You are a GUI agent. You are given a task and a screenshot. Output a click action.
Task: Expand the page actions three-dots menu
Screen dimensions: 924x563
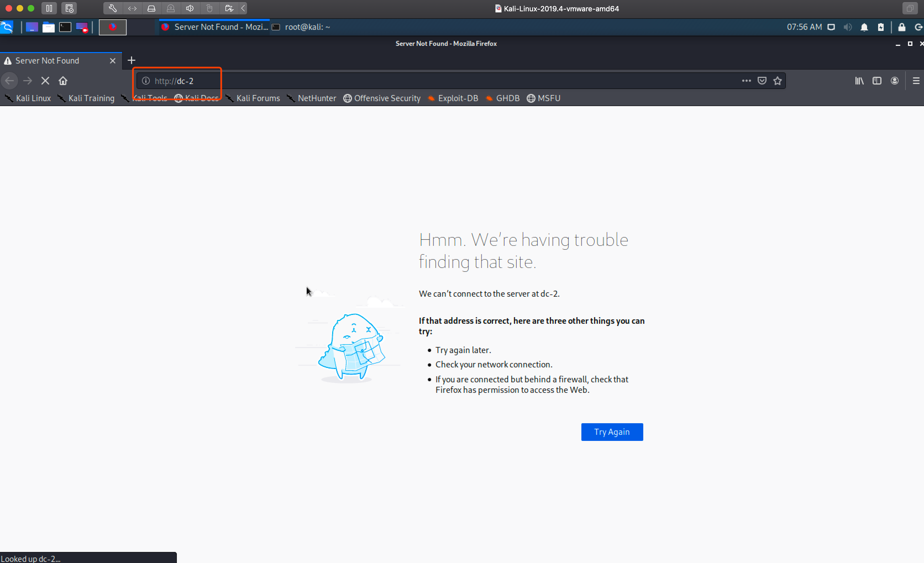(746, 81)
